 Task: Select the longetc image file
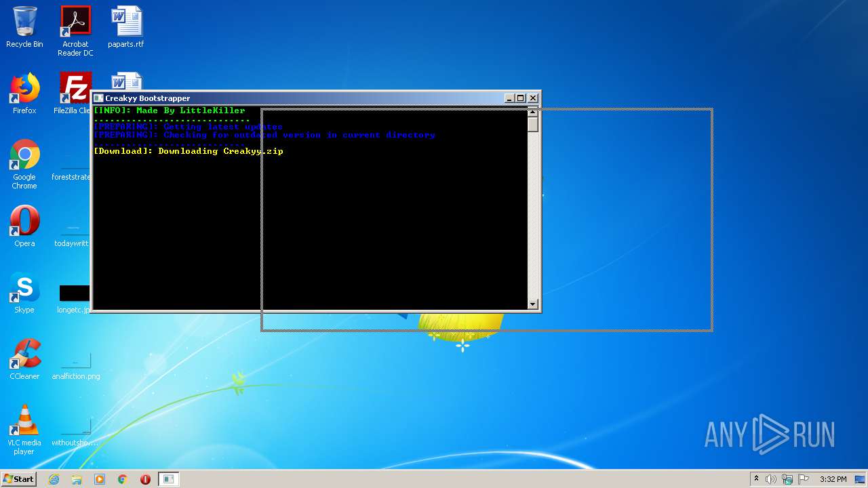coord(73,298)
